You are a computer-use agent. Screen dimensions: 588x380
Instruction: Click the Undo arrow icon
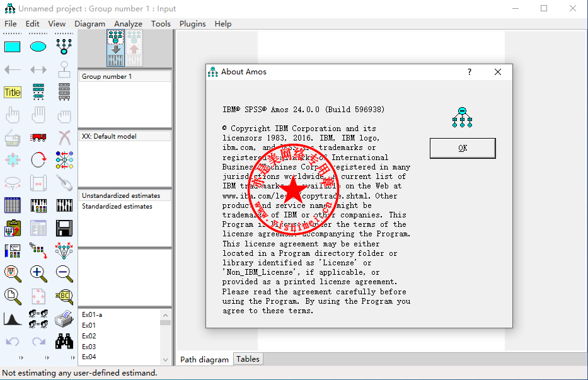click(x=13, y=342)
